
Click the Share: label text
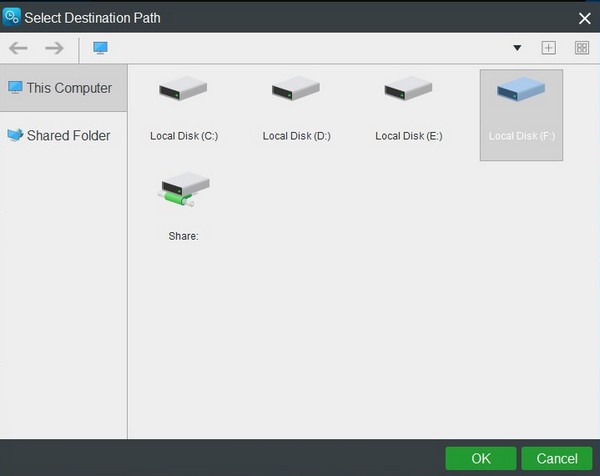pyautogui.click(x=183, y=236)
